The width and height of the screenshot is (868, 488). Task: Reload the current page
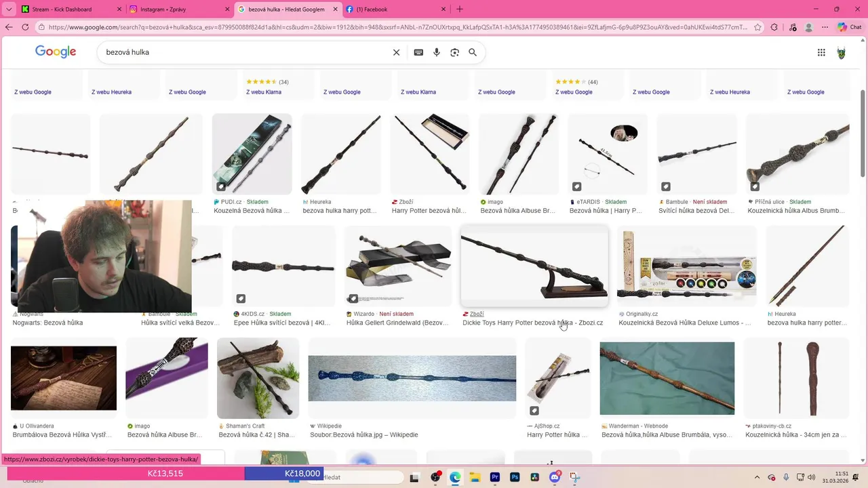[25, 27]
